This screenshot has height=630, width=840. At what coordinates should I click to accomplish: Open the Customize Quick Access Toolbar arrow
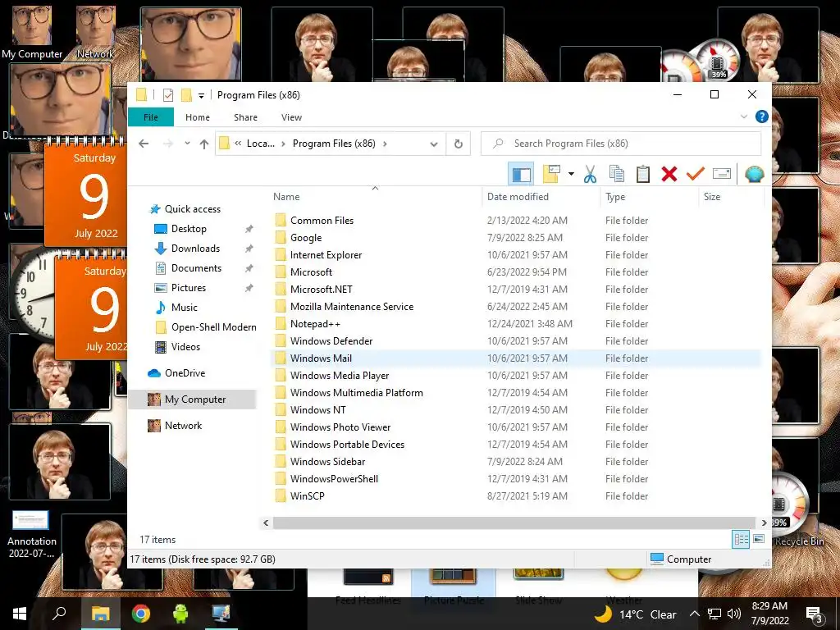(x=202, y=96)
